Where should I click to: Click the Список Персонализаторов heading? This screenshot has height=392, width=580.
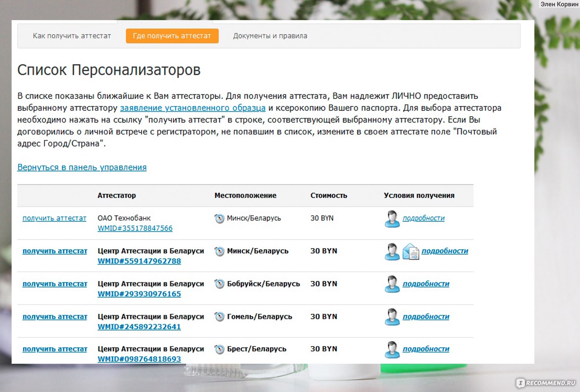109,70
